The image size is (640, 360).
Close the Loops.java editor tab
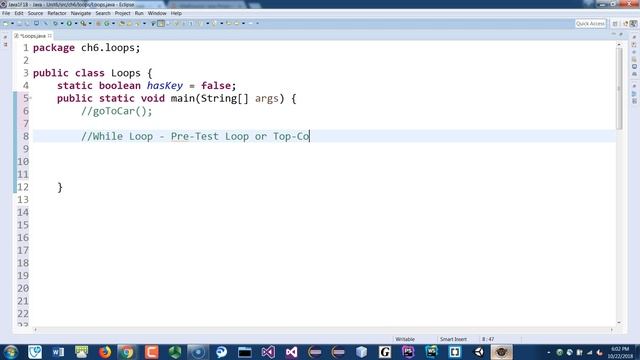[x=50, y=36]
